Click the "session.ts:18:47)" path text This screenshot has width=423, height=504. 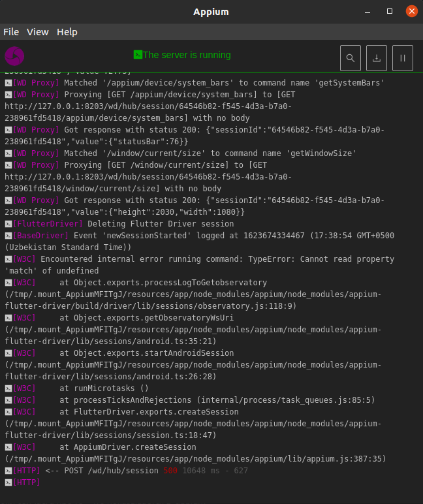pyautogui.click(x=176, y=435)
